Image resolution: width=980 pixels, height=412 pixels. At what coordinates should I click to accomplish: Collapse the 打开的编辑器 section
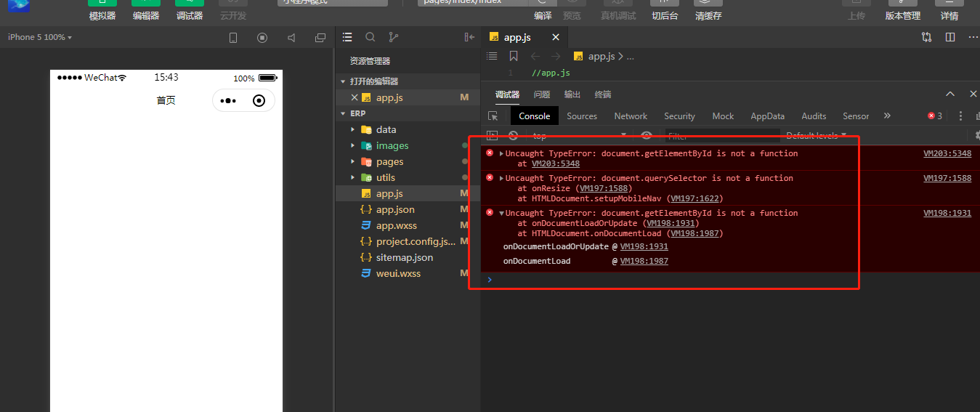pos(343,81)
